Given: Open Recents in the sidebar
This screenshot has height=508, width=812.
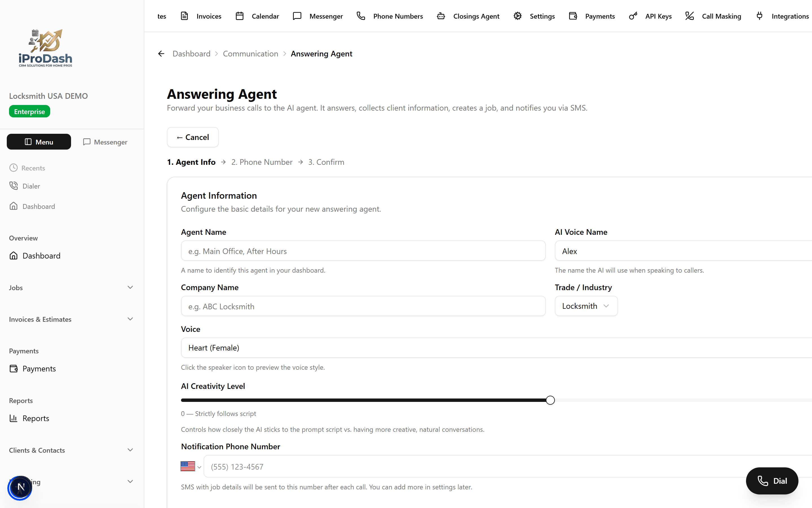Looking at the screenshot, I should tap(27, 168).
